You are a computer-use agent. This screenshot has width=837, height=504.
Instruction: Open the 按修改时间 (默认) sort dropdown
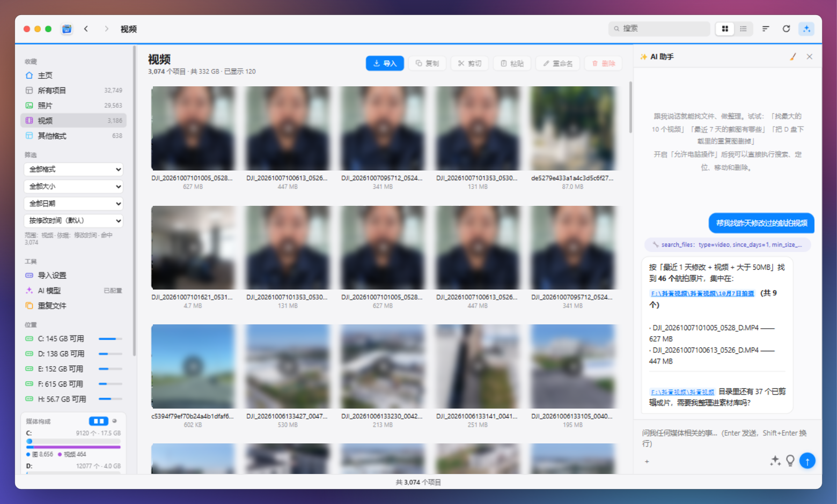(74, 220)
